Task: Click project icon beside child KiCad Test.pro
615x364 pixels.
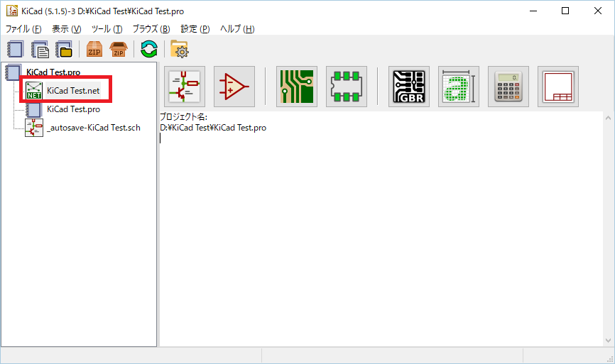Action: 34,109
